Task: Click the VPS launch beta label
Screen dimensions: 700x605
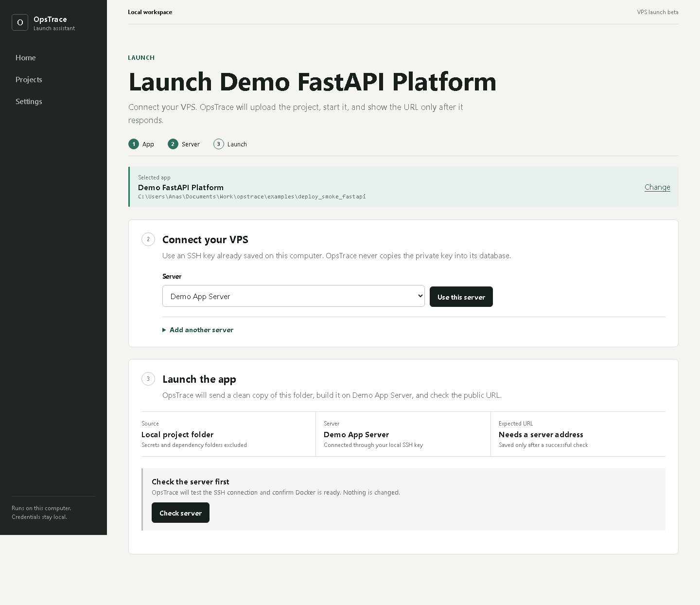Action: (x=658, y=12)
